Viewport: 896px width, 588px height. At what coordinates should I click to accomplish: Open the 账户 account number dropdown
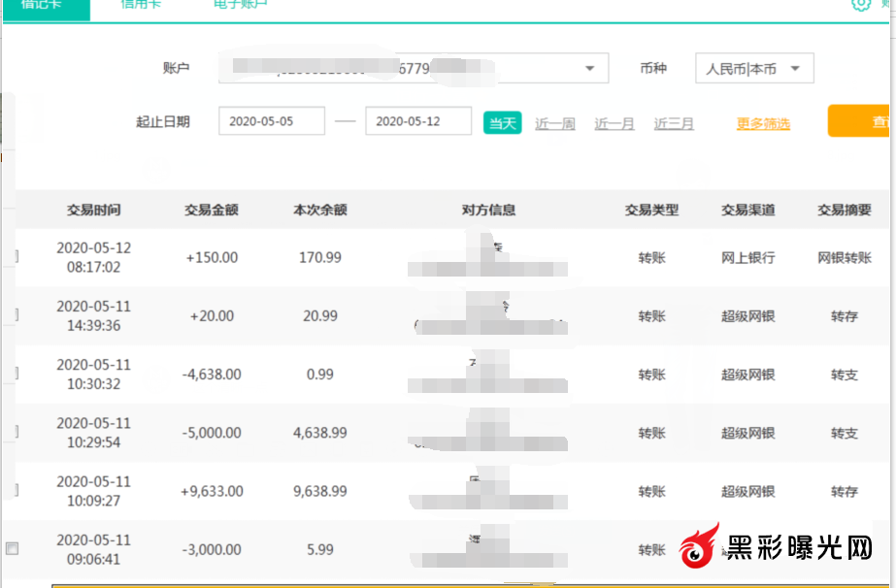click(589, 68)
